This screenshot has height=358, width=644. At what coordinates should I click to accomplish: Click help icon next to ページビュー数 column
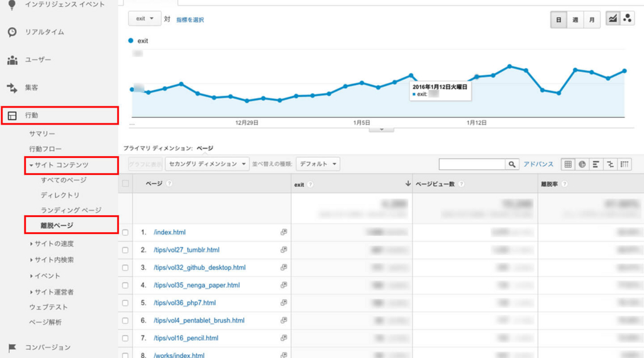pos(461,184)
